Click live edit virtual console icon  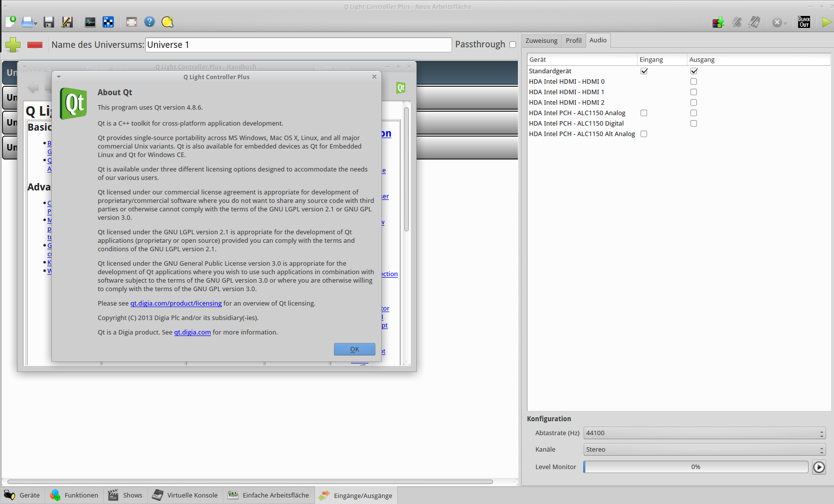pos(755,22)
